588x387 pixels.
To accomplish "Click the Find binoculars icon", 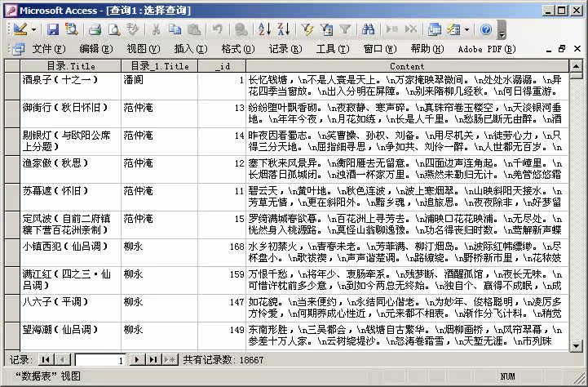I will pyautogui.click(x=369, y=29).
